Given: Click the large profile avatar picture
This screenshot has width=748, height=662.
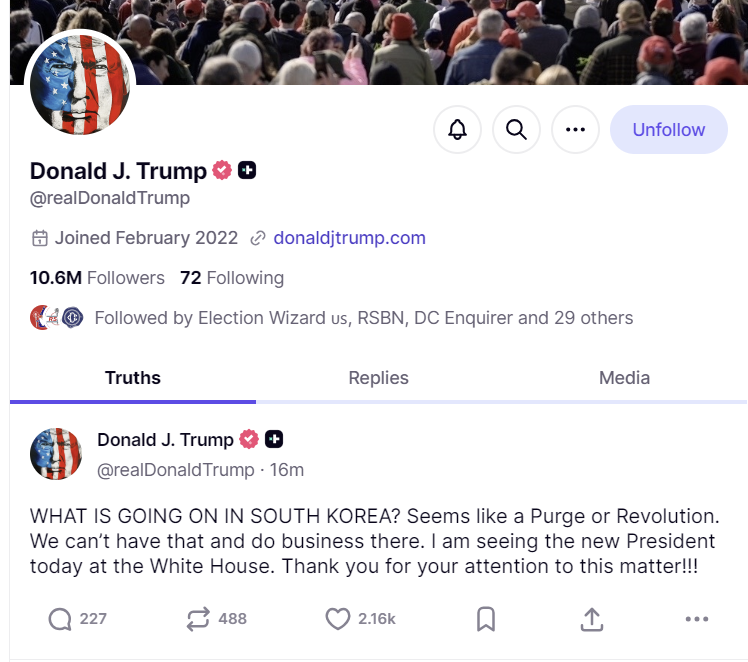Looking at the screenshot, I should (x=80, y=84).
